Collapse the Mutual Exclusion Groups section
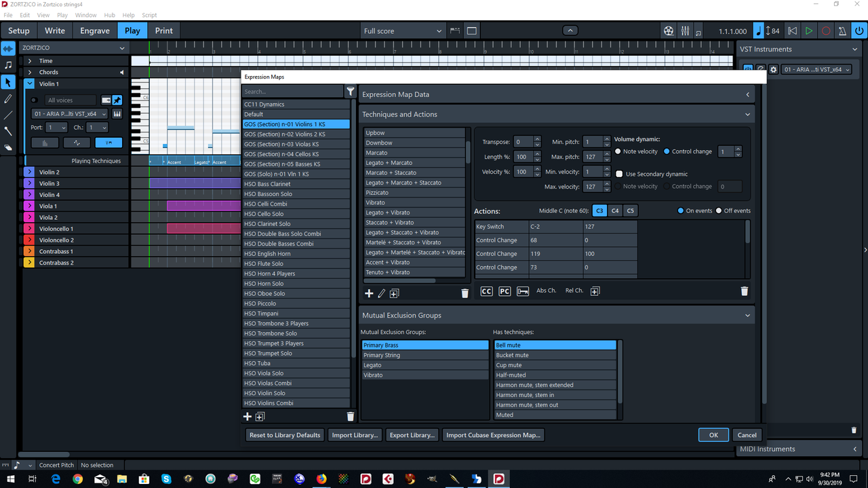Viewport: 868px width, 488px height. [748, 315]
